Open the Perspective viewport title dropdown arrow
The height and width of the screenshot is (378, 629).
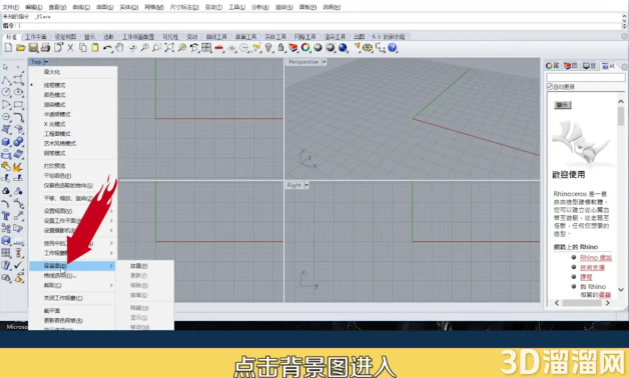tap(324, 62)
